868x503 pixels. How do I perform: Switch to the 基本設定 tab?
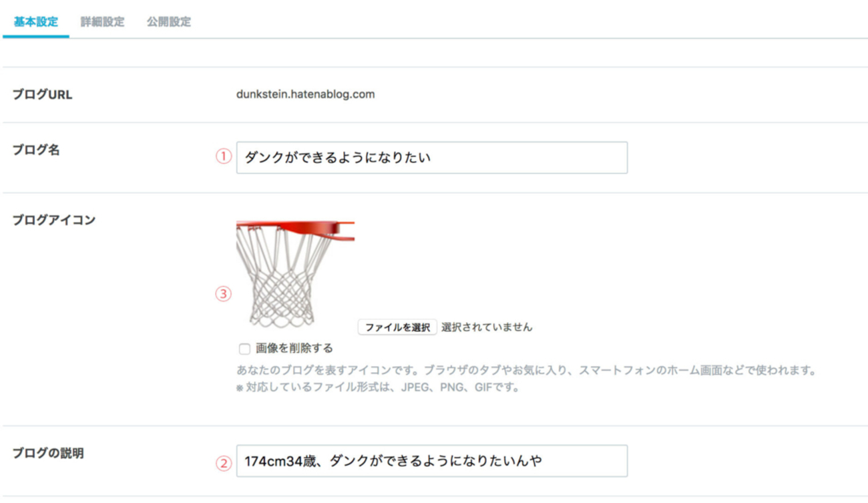coord(35,22)
